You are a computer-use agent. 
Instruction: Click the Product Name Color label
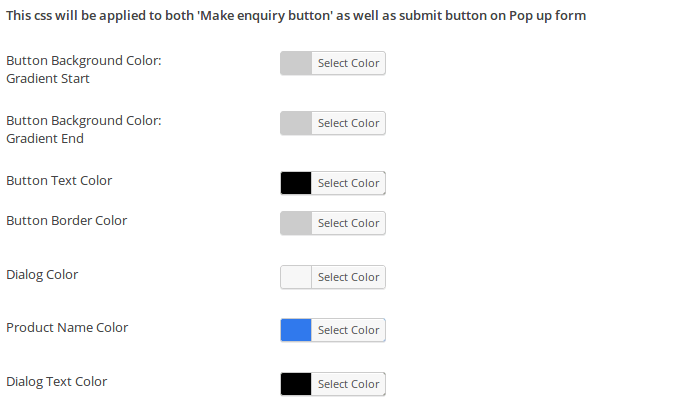click(x=67, y=327)
